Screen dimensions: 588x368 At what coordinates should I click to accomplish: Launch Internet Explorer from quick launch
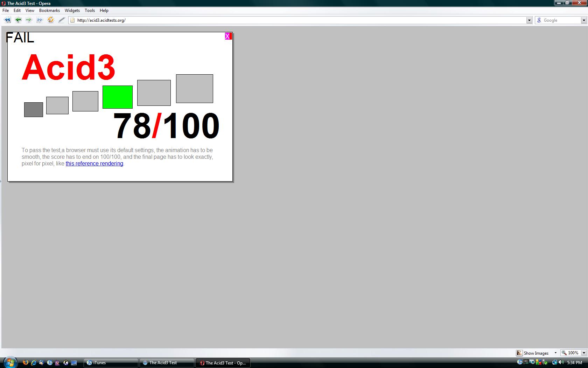[34, 363]
